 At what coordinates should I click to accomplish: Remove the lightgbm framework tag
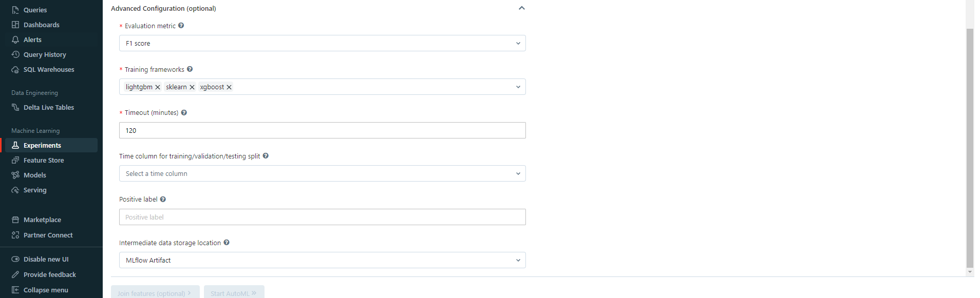click(x=158, y=87)
